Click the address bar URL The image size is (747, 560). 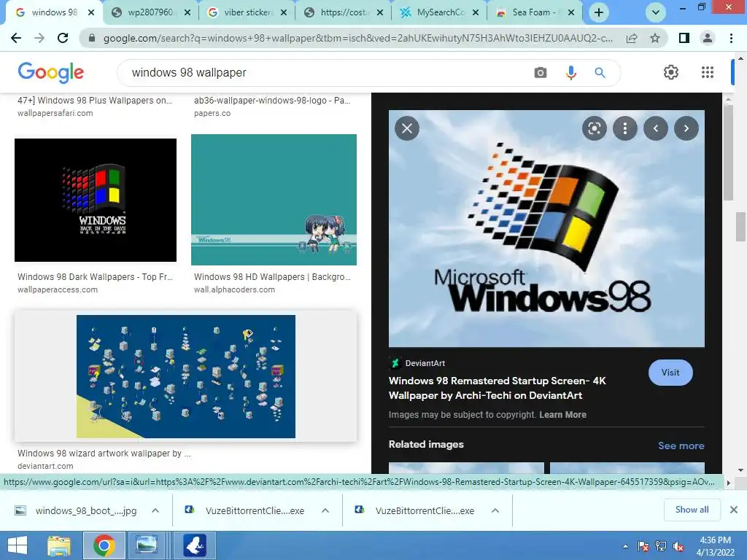click(357, 38)
